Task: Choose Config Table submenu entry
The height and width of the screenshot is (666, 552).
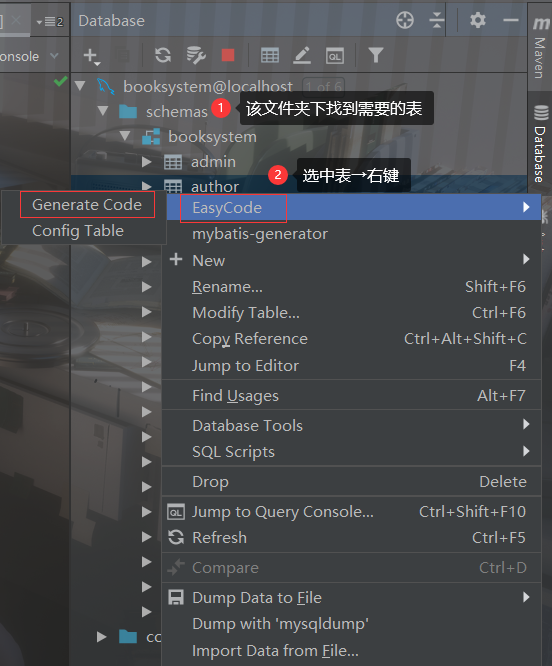Action: tap(78, 231)
